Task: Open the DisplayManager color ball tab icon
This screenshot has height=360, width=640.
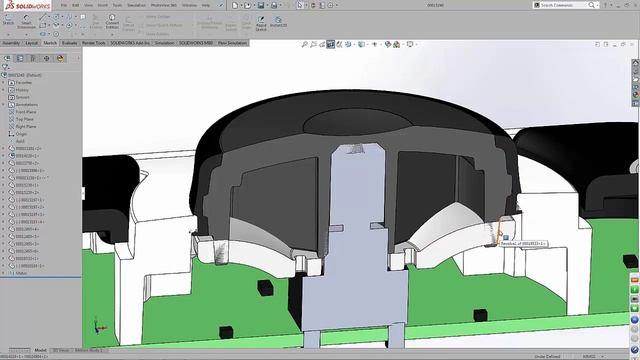Action: (60, 58)
